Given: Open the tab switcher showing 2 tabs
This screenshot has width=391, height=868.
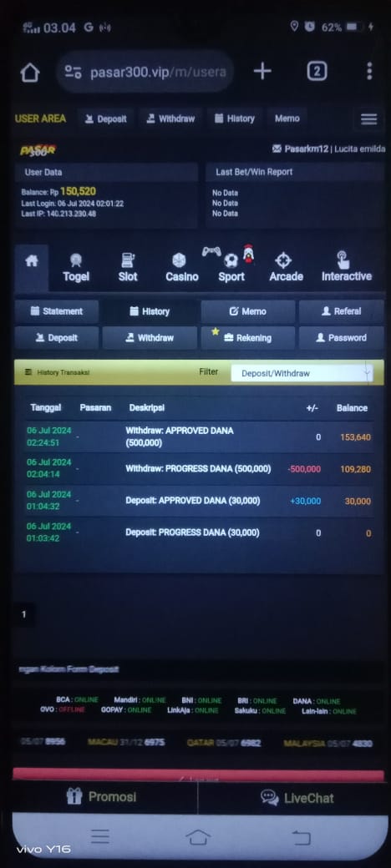Looking at the screenshot, I should pyautogui.click(x=317, y=71).
